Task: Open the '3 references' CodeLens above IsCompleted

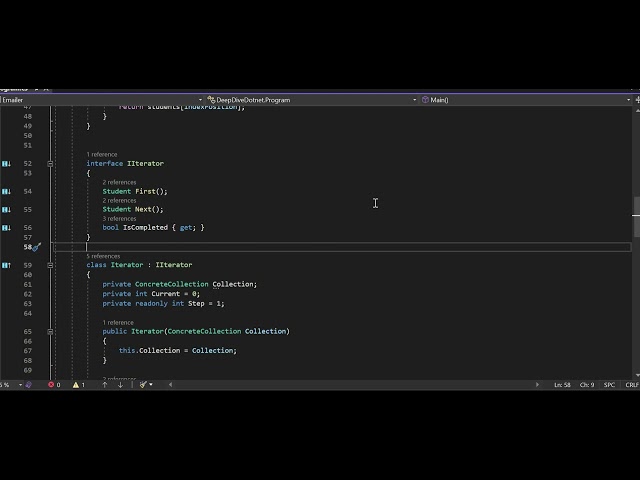Action: point(119,218)
